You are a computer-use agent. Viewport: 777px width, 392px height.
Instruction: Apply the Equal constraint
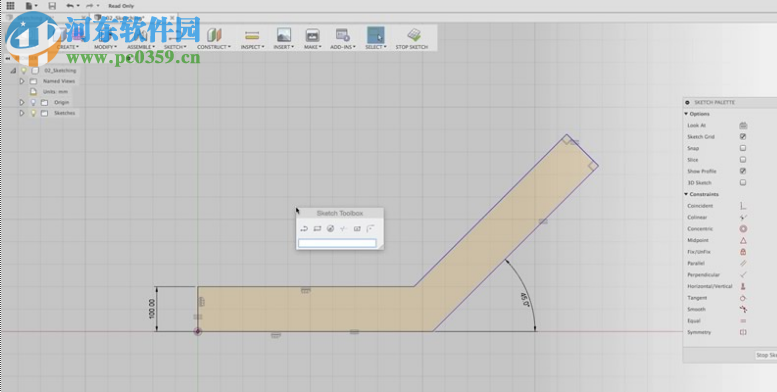pyautogui.click(x=743, y=321)
